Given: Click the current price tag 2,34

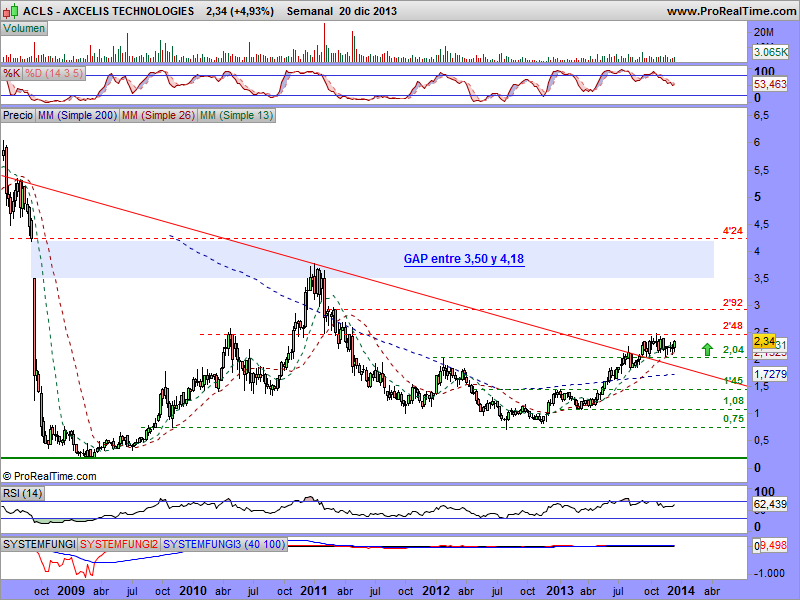Looking at the screenshot, I should pos(764,341).
